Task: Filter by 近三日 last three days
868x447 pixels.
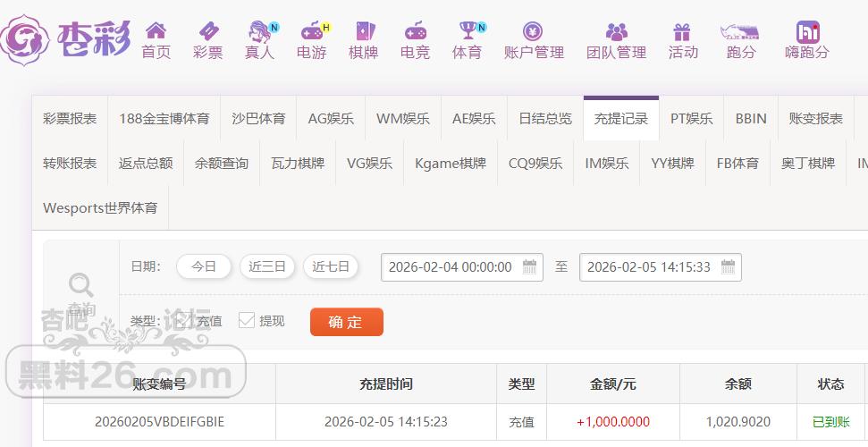Action: click(266, 266)
